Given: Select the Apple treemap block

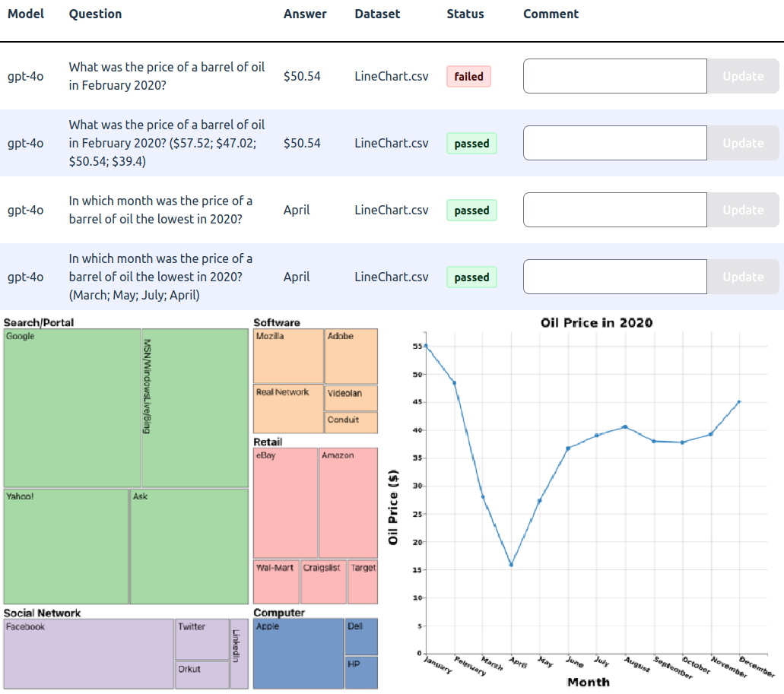Looking at the screenshot, I should point(299,654).
